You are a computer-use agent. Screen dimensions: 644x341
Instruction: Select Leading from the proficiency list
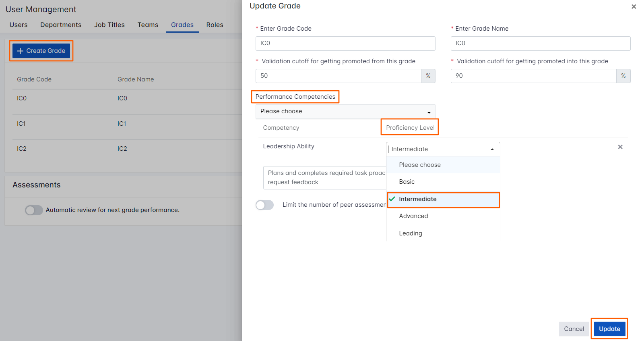point(410,233)
